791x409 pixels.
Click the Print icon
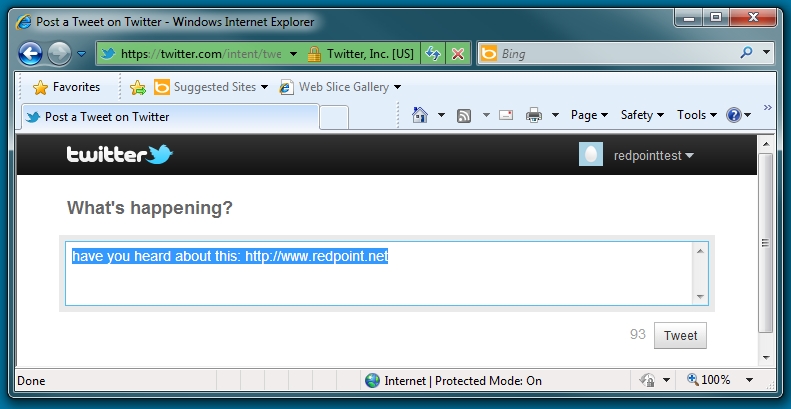point(534,115)
